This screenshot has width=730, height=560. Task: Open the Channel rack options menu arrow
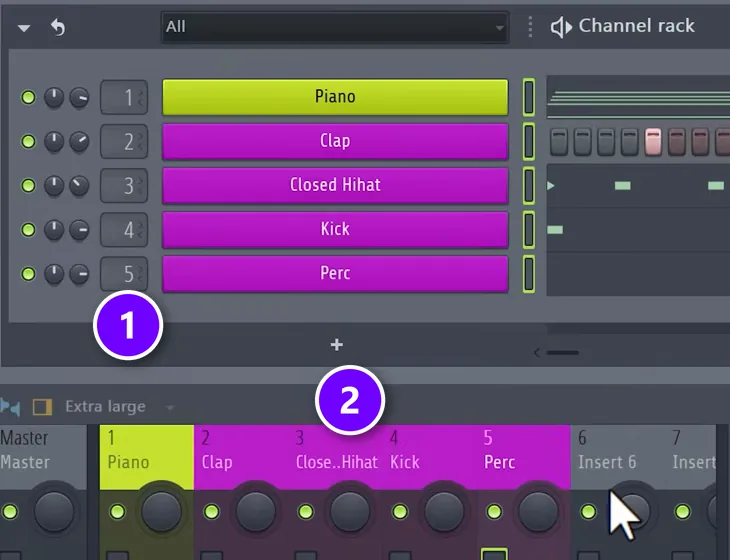click(24, 28)
